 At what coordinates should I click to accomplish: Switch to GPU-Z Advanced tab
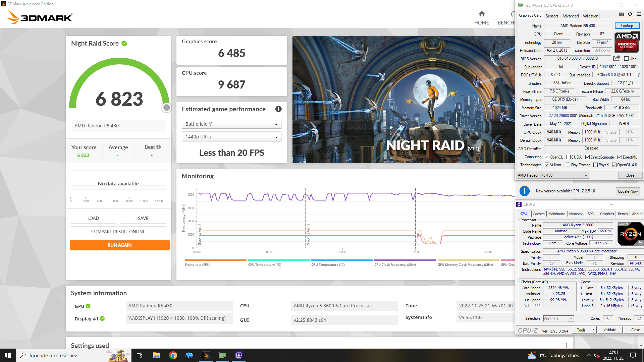(x=570, y=16)
